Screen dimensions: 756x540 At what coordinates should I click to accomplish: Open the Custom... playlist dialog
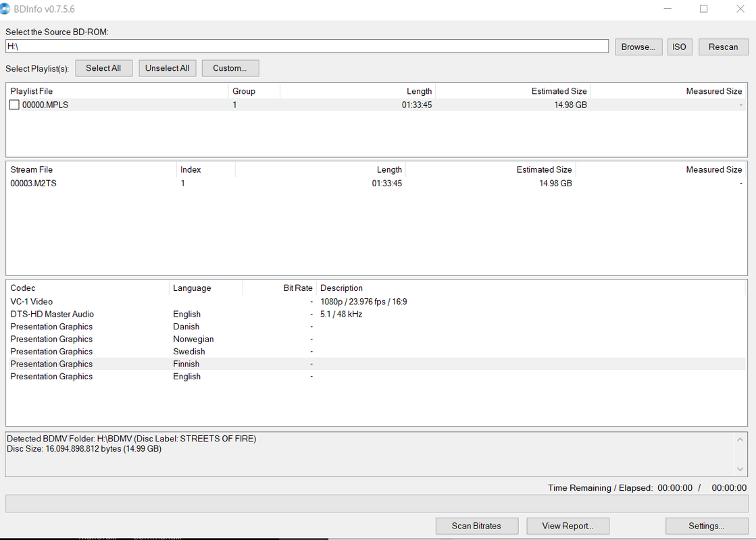point(230,68)
